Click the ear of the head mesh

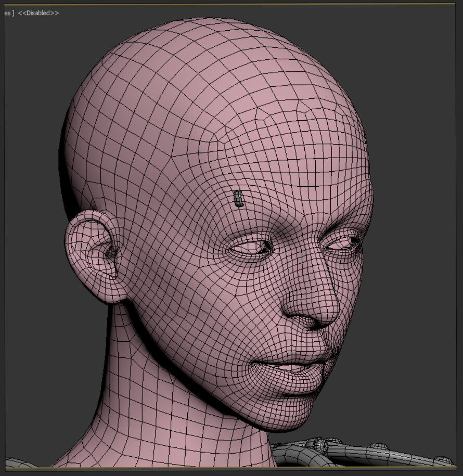pyautogui.click(x=99, y=250)
